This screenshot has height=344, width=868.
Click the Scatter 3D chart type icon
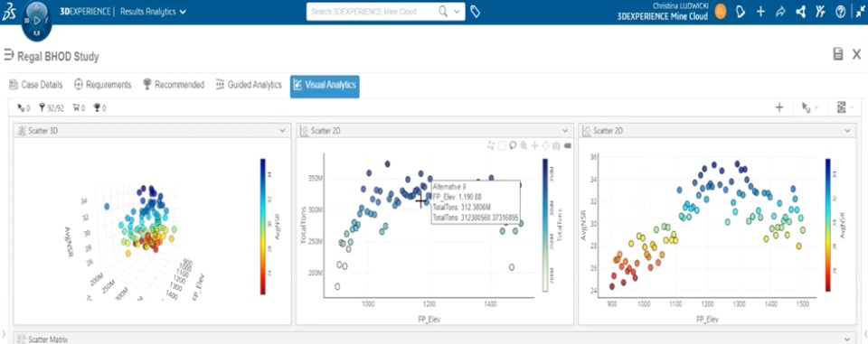(22, 131)
